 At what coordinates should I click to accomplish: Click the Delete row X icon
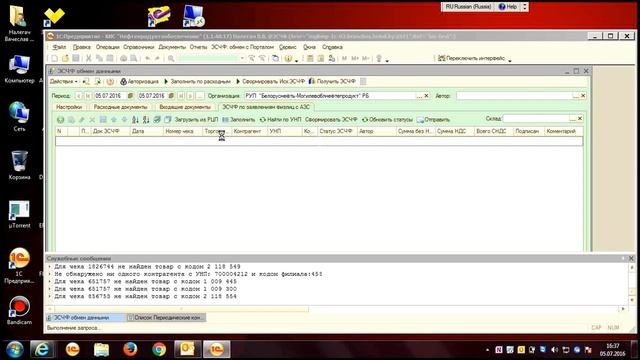[92, 120]
